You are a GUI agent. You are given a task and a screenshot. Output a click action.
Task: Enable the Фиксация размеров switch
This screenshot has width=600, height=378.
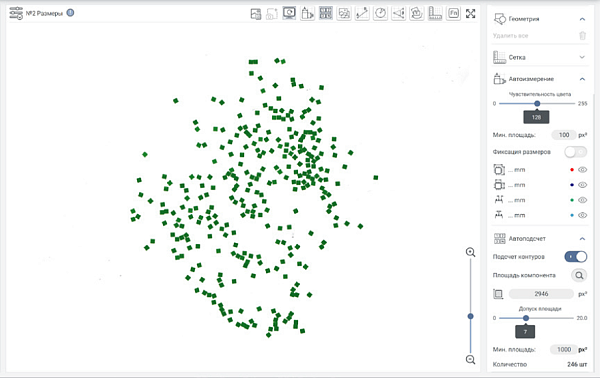coord(576,152)
